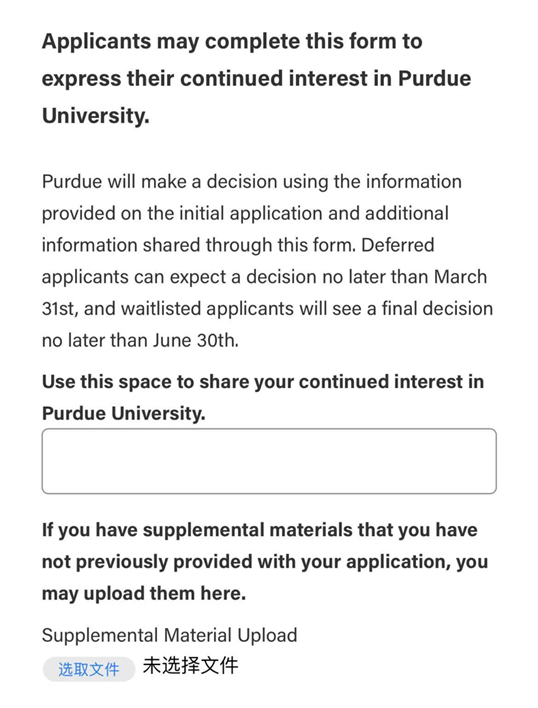Click the 选取文件 choose file button
Viewport: 538px width, 708px height.
click(x=89, y=669)
